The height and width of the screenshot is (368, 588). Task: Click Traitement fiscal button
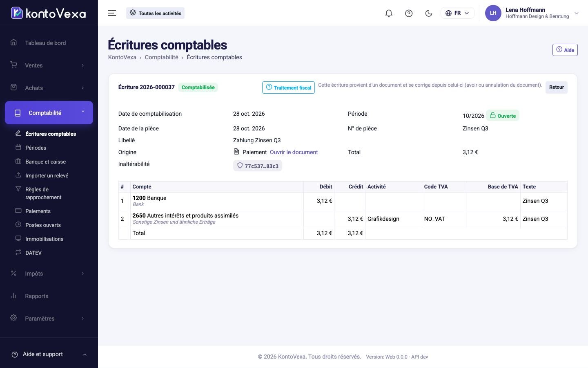288,88
